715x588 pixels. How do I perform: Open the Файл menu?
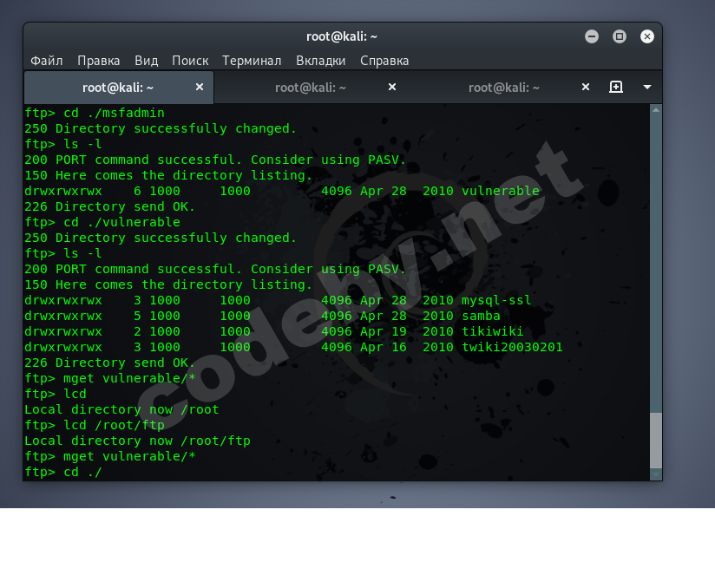47,61
